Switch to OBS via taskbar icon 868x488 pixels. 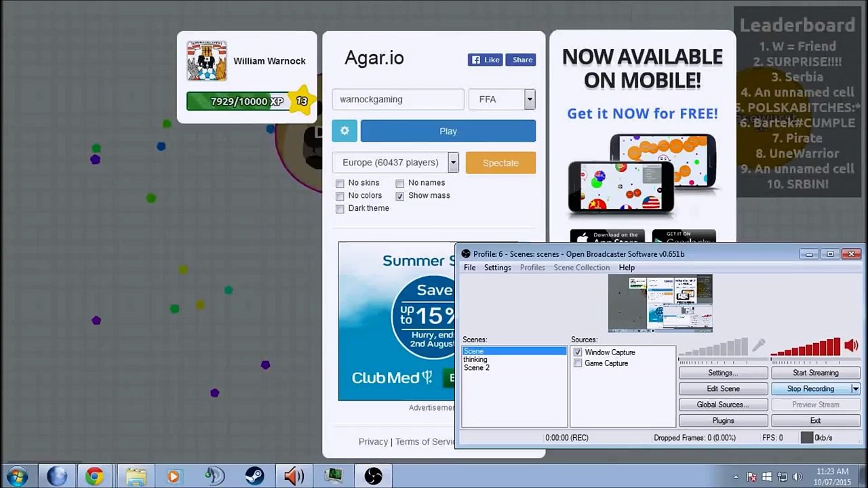pos(373,476)
